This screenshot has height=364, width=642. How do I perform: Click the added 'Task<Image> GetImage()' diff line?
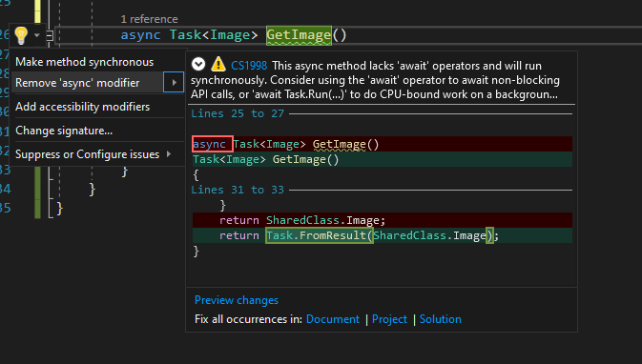(x=383, y=159)
